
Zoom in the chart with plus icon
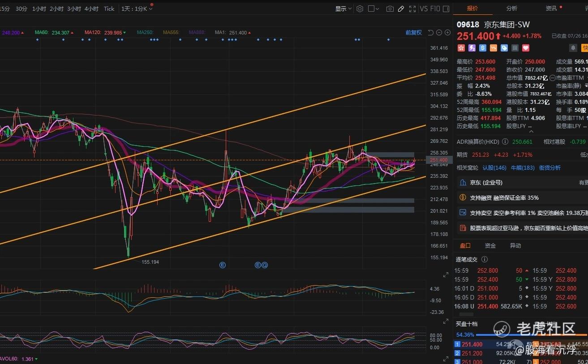[x=447, y=33]
